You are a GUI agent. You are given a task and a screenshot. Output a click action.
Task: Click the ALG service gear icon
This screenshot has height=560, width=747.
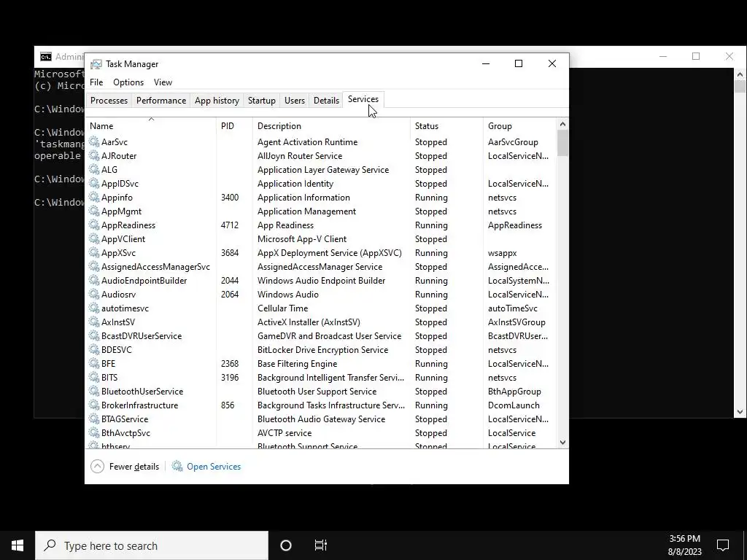point(94,169)
